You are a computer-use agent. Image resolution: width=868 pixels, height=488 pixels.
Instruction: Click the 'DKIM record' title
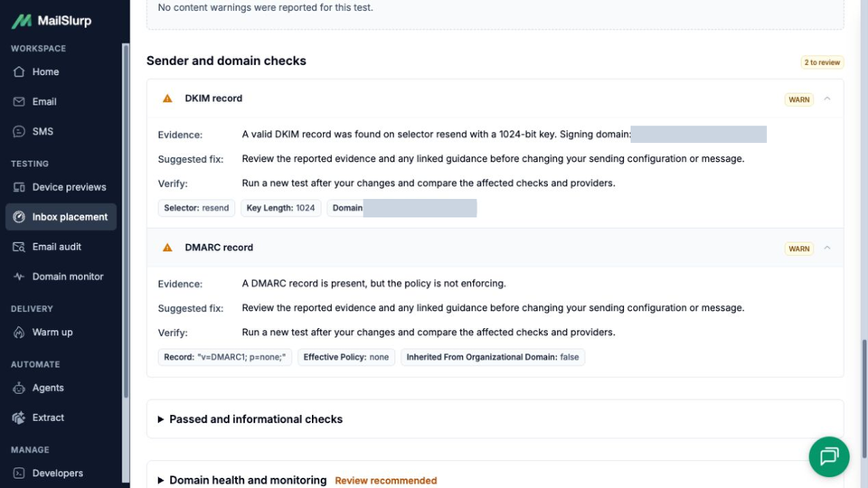213,99
